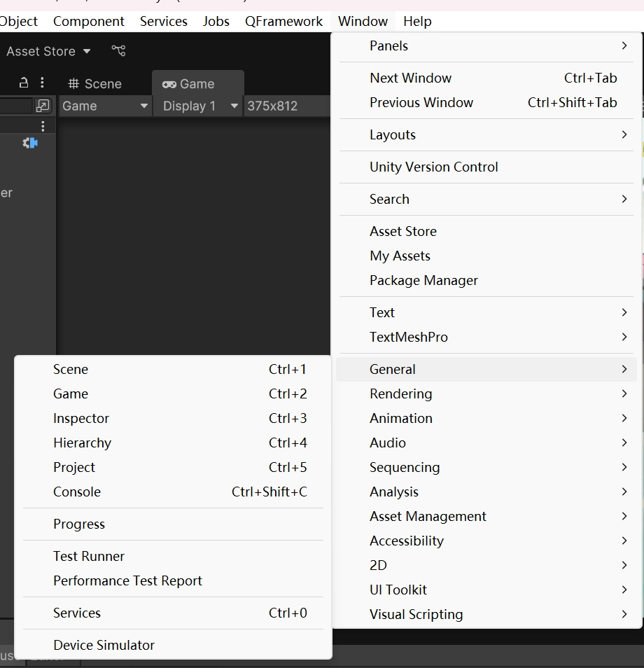The image size is (644, 668).
Task: Highlight the General submenu entry
Action: [x=486, y=369]
